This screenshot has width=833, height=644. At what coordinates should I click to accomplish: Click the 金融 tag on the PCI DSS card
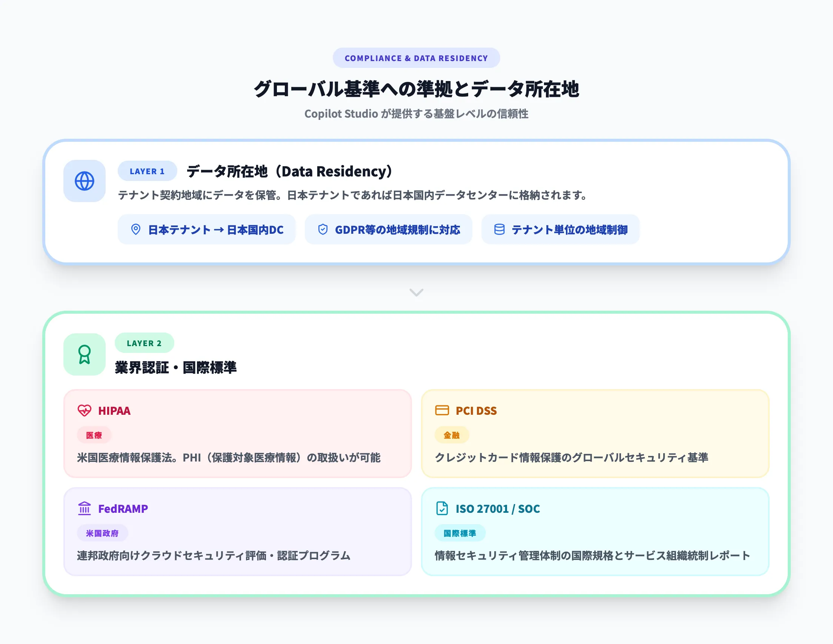(452, 435)
